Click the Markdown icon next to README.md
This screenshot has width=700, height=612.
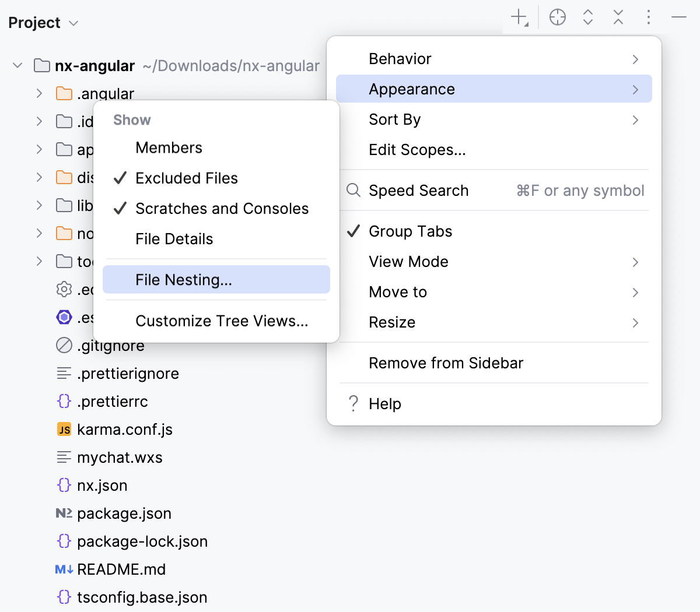click(64, 569)
